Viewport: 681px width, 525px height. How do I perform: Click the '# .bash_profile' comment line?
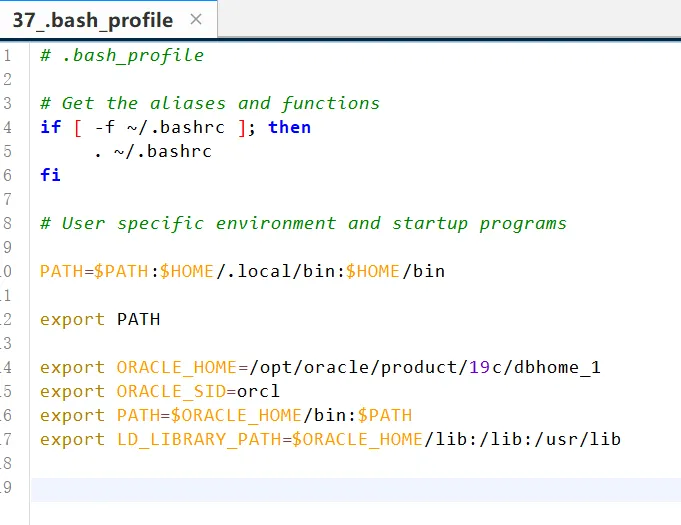point(122,56)
